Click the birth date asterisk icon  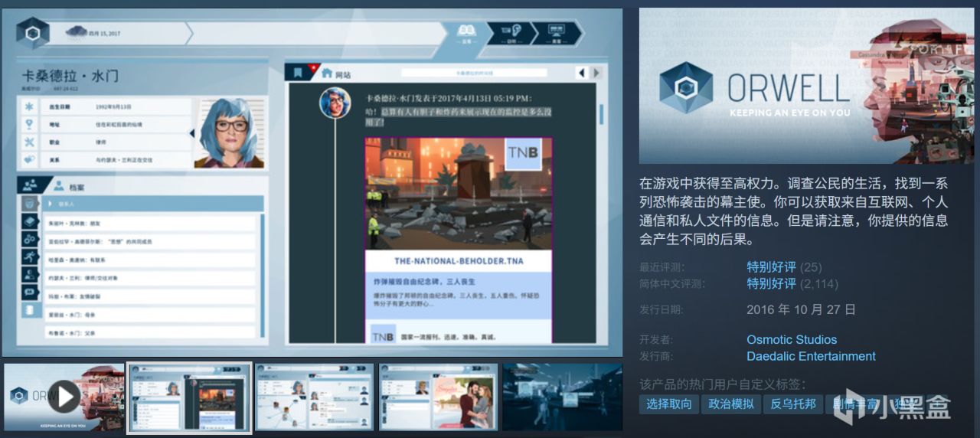point(30,106)
